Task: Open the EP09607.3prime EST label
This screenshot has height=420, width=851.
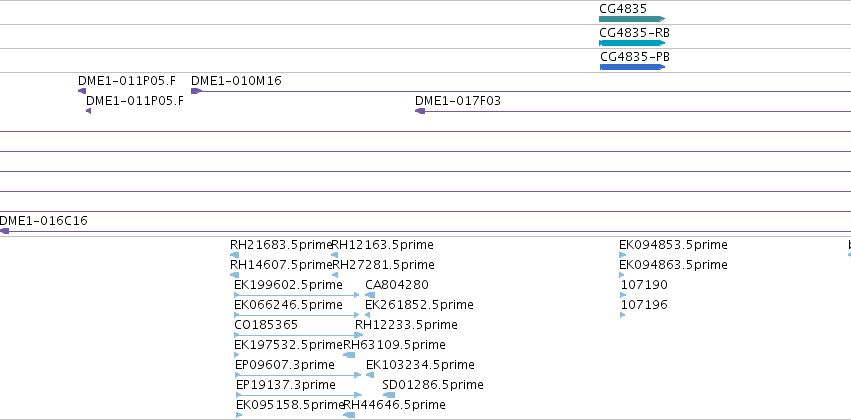Action: pos(285,365)
